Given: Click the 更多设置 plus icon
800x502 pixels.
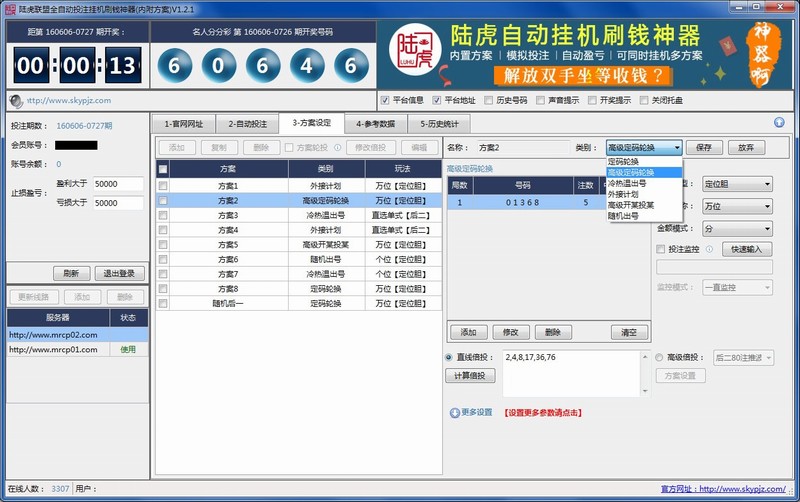Looking at the screenshot, I should click(x=454, y=412).
